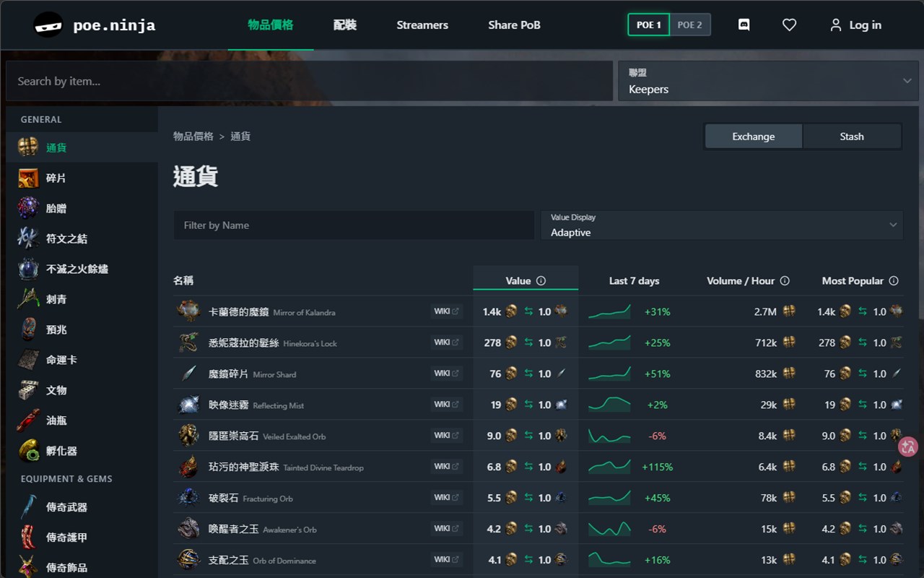Open WIKI link for Mirror of Kalandra

click(x=445, y=311)
